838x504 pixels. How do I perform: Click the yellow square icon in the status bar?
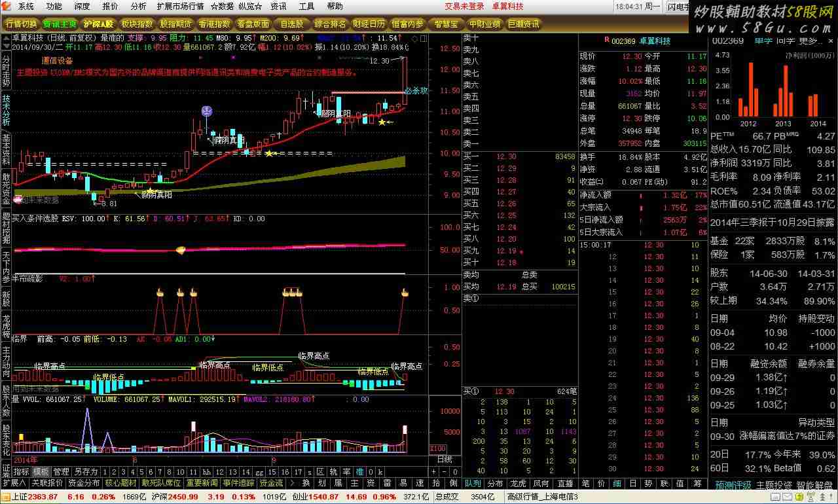click(x=798, y=497)
